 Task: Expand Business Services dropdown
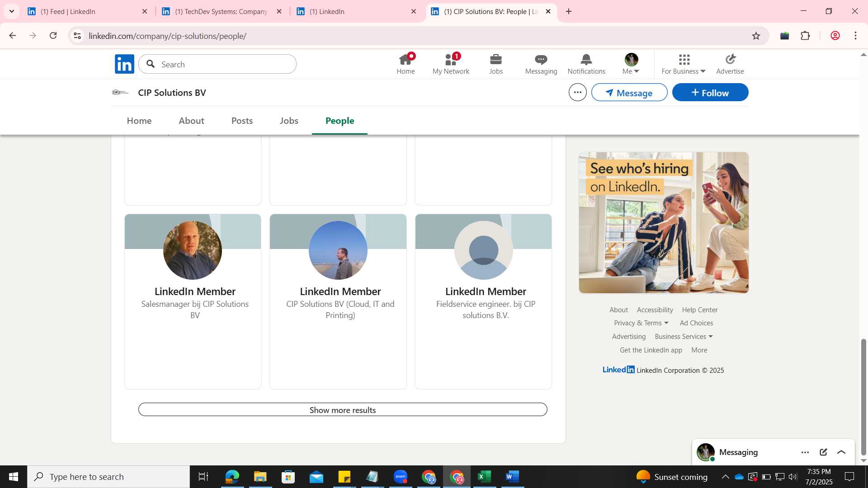[684, 337]
